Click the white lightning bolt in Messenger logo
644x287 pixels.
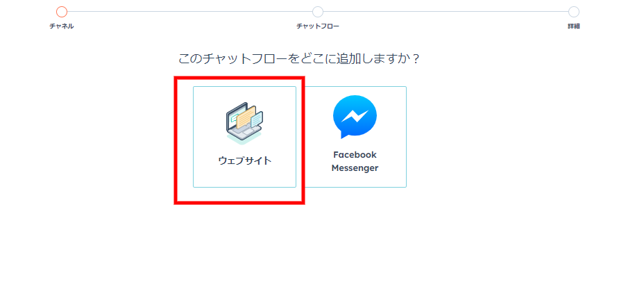(x=355, y=117)
